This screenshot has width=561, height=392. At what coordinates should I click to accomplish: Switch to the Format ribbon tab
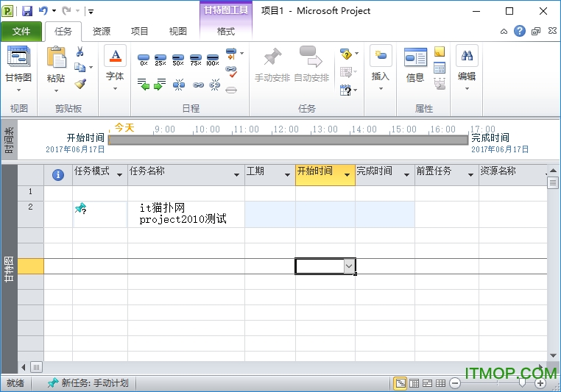[226, 32]
